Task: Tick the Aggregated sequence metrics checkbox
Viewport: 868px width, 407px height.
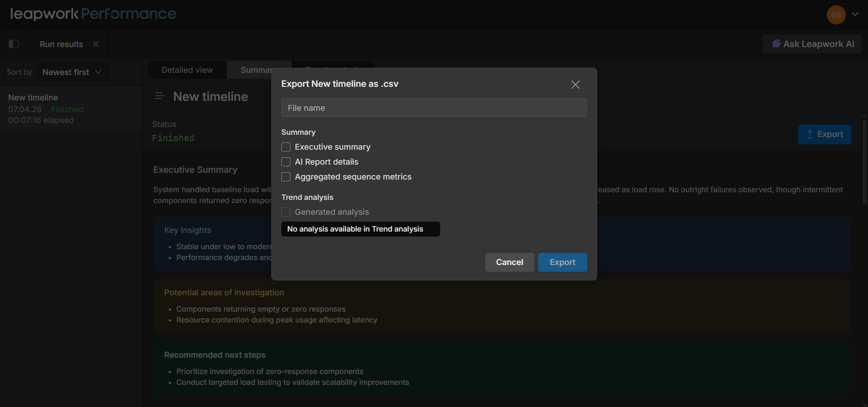Action: pyautogui.click(x=286, y=177)
